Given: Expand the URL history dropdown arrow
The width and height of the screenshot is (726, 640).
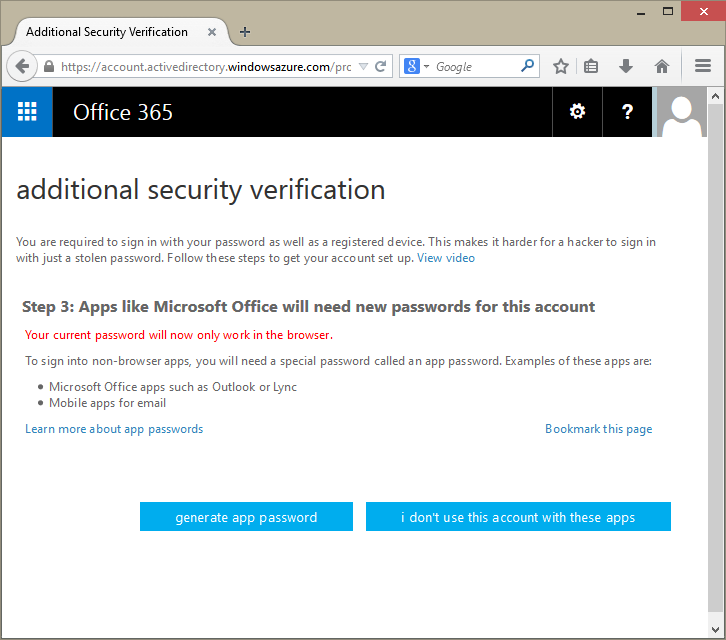Looking at the screenshot, I should pyautogui.click(x=363, y=66).
